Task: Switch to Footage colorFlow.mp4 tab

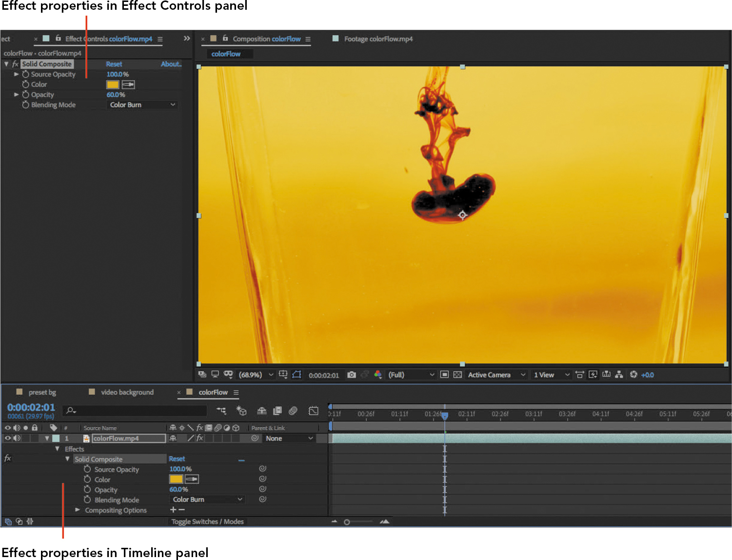Action: pyautogui.click(x=378, y=39)
